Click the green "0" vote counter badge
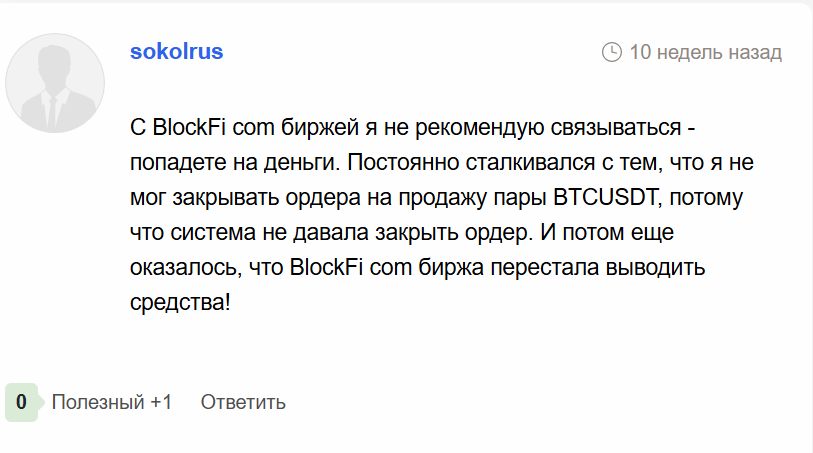 click(x=21, y=402)
